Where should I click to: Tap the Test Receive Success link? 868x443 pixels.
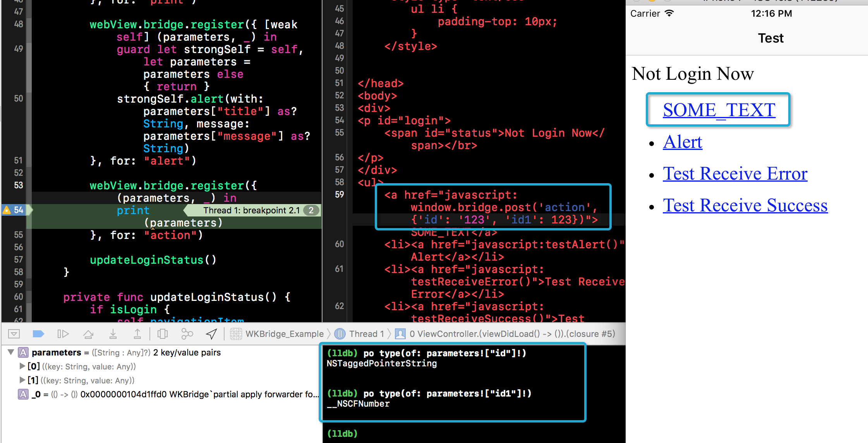coord(745,206)
